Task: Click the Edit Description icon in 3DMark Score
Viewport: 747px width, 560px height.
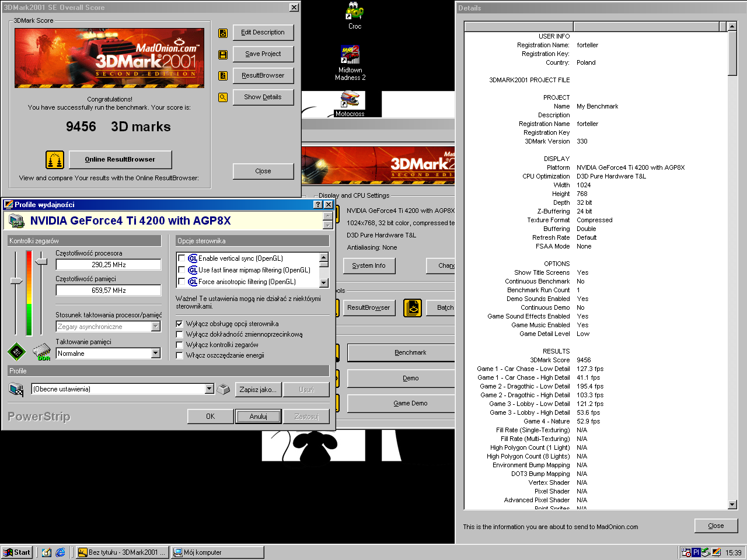Action: coord(223,33)
